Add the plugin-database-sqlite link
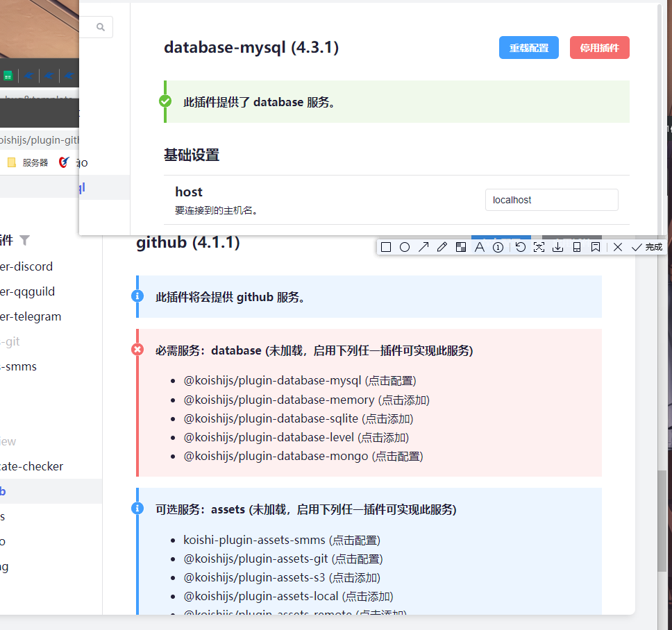 coord(299,419)
